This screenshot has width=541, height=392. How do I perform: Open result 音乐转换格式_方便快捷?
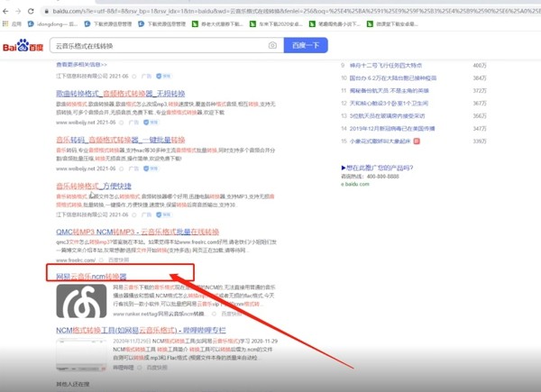click(94, 187)
